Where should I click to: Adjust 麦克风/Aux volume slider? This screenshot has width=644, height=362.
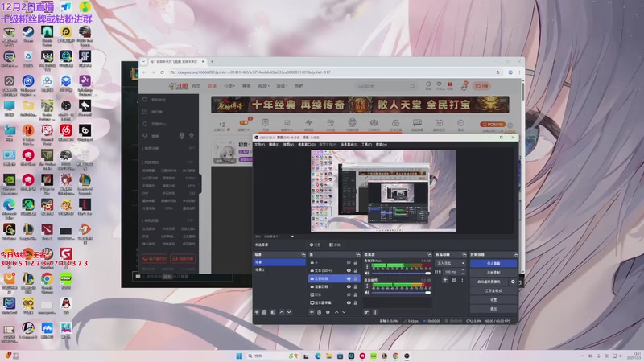point(401,273)
